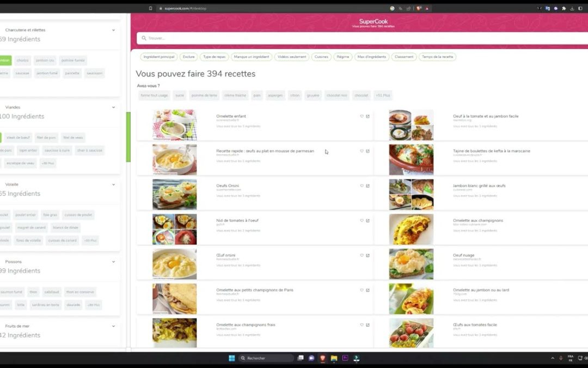Collapse the Viandes section chevron
Image resolution: width=588 pixels, height=368 pixels.
113,107
